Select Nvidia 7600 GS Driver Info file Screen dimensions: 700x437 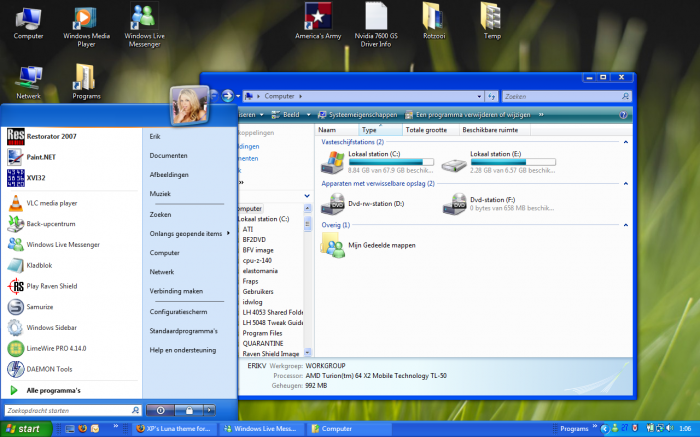point(376,25)
